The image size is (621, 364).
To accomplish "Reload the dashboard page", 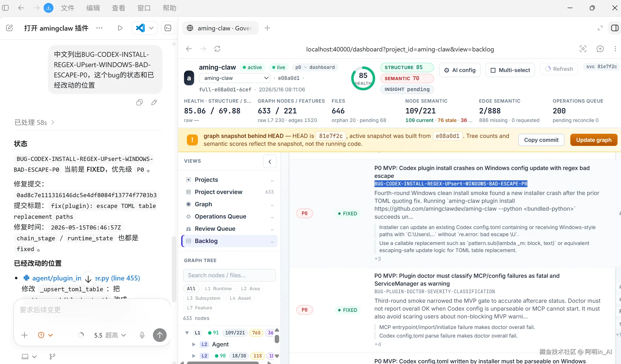I will [x=217, y=49].
